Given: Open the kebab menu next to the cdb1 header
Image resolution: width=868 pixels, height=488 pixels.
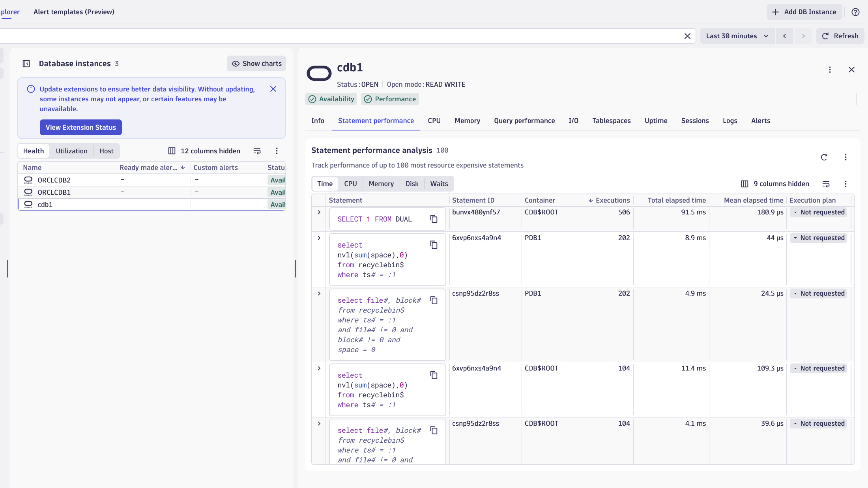Looking at the screenshot, I should [x=830, y=69].
